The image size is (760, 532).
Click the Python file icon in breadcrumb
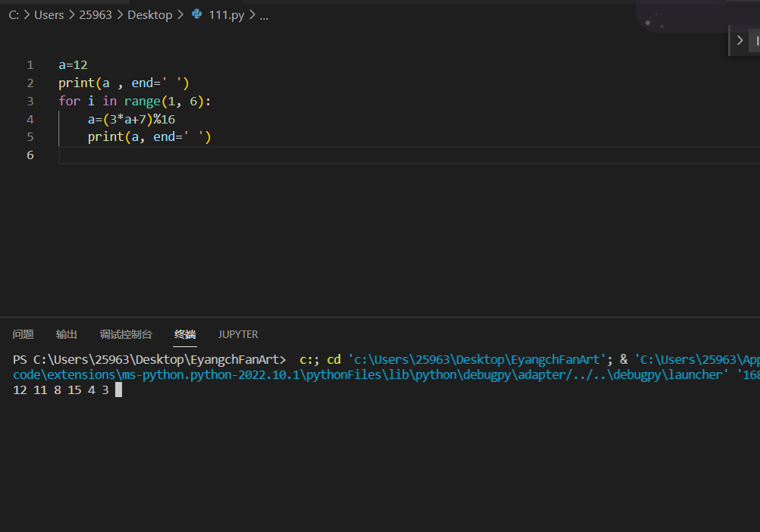point(196,14)
